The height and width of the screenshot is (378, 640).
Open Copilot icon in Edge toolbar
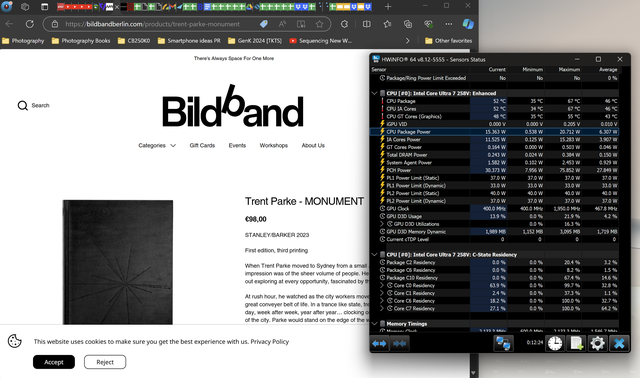pos(468,24)
